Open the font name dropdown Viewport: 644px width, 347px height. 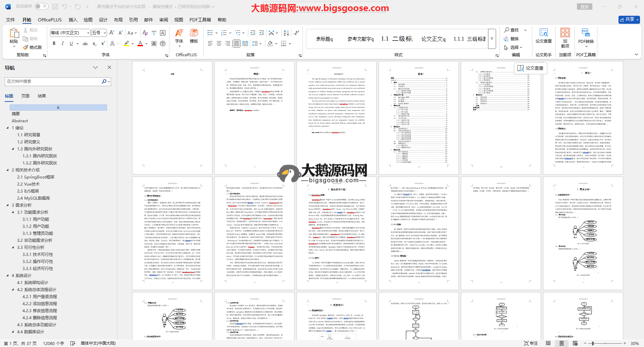point(88,33)
